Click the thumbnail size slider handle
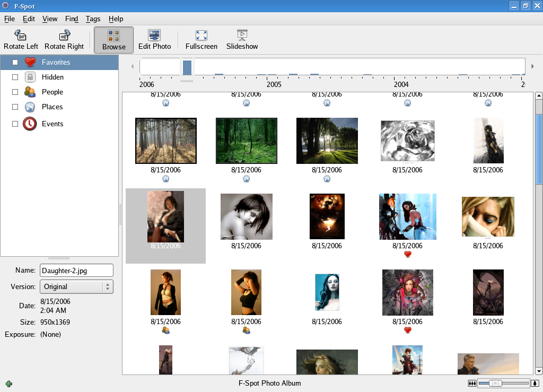 click(495, 384)
